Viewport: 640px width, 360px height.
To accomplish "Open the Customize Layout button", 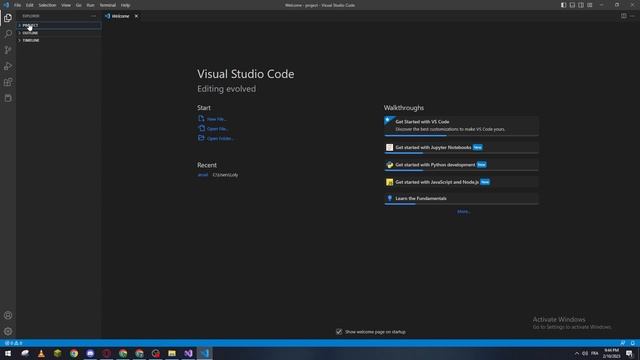I will [x=590, y=5].
